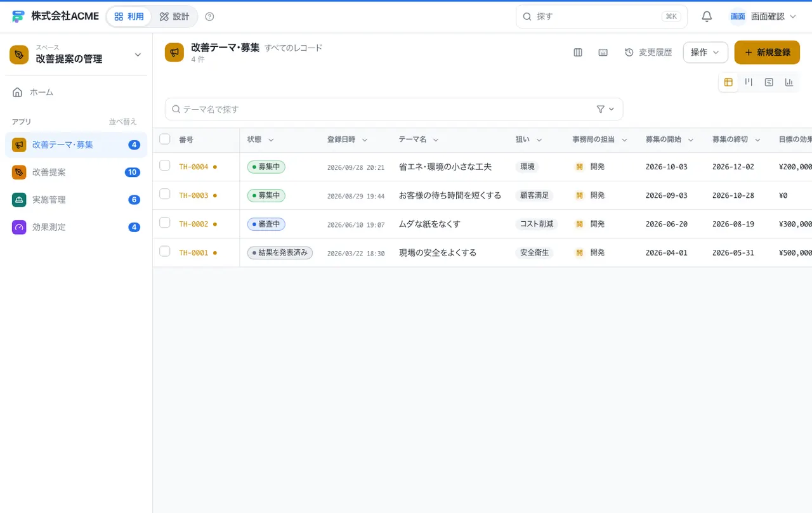Image resolution: width=812 pixels, height=513 pixels.
Task: Open 効果測定 app in sidebar
Action: (76, 227)
